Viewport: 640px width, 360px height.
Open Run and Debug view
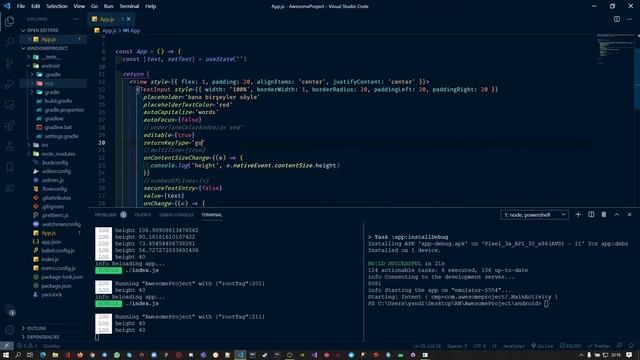coord(9,84)
